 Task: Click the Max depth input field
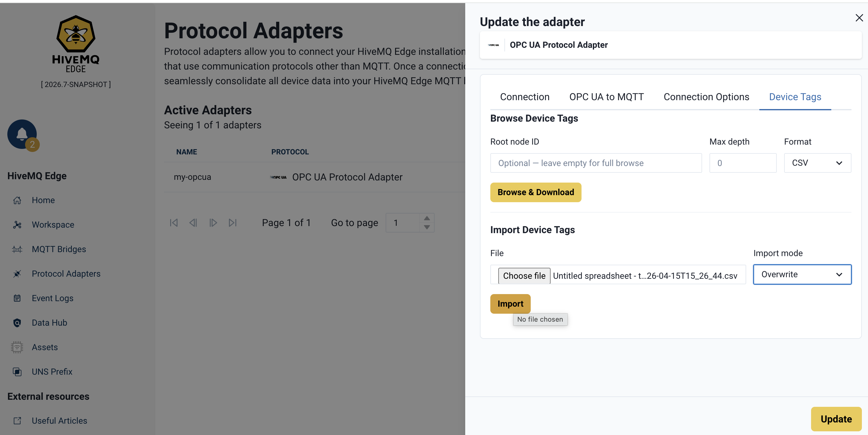point(743,163)
